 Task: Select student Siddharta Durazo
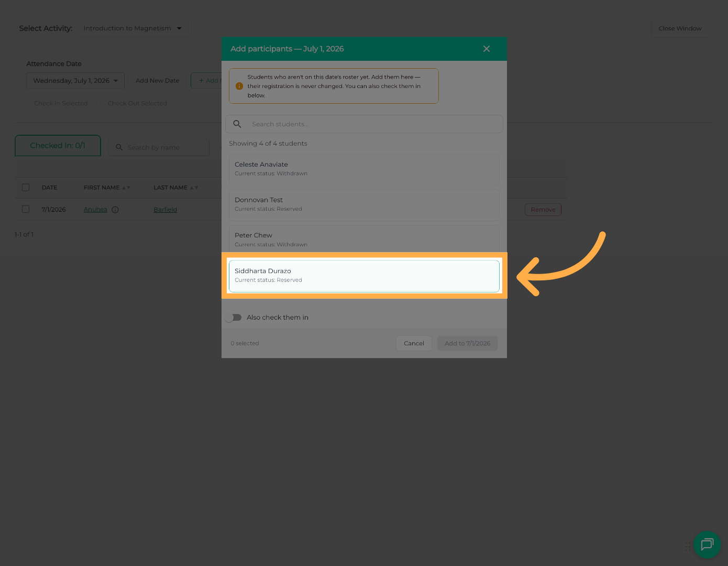click(x=364, y=276)
